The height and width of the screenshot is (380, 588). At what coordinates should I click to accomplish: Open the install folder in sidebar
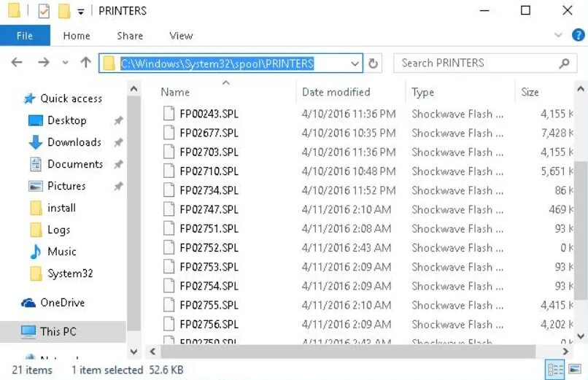tap(61, 208)
